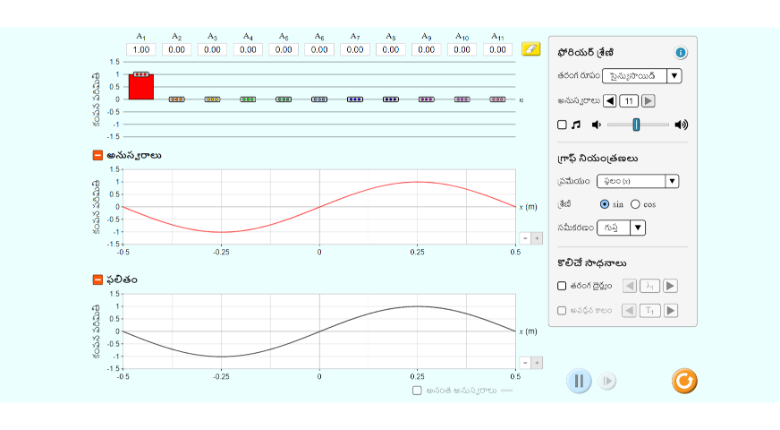Click the A2 amplitude input field
780x430 pixels.
[176, 49]
